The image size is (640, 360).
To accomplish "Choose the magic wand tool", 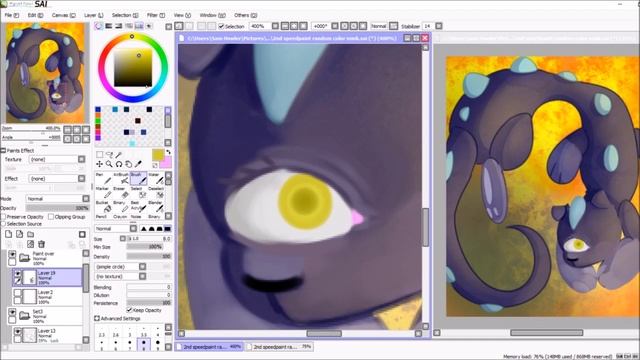I will 119,155.
